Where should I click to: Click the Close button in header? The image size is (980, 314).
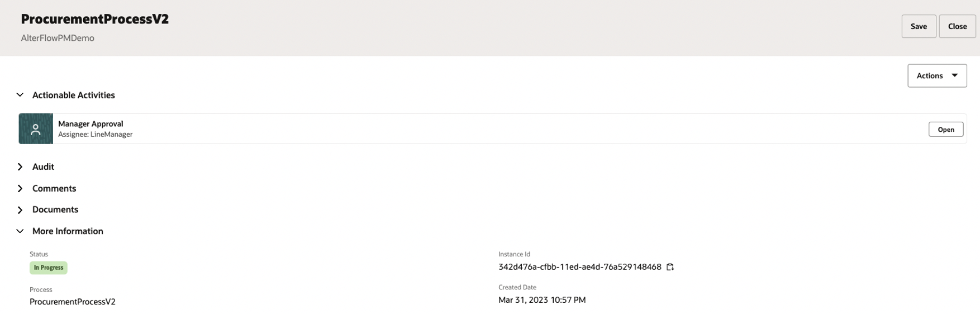click(x=957, y=26)
